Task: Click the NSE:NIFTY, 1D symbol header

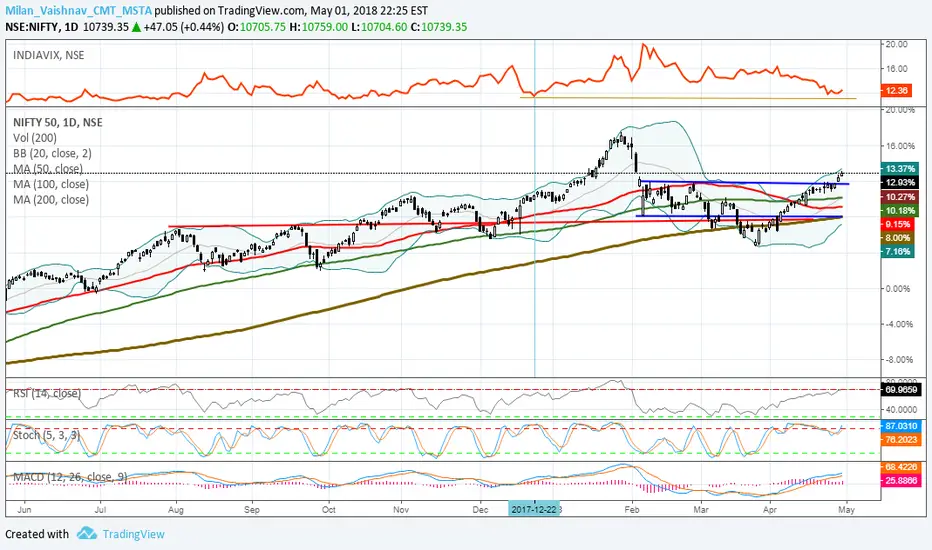Action: [x=42, y=27]
